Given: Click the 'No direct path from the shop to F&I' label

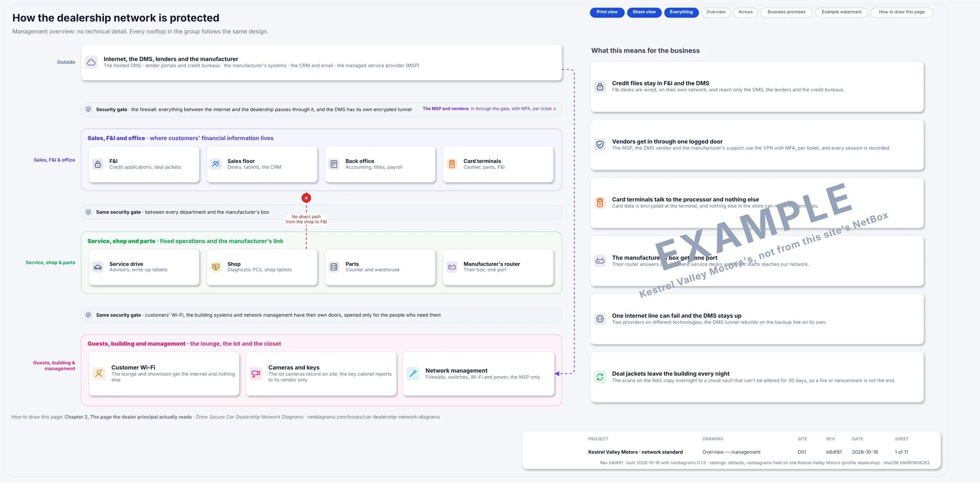Looking at the screenshot, I should tap(306, 219).
